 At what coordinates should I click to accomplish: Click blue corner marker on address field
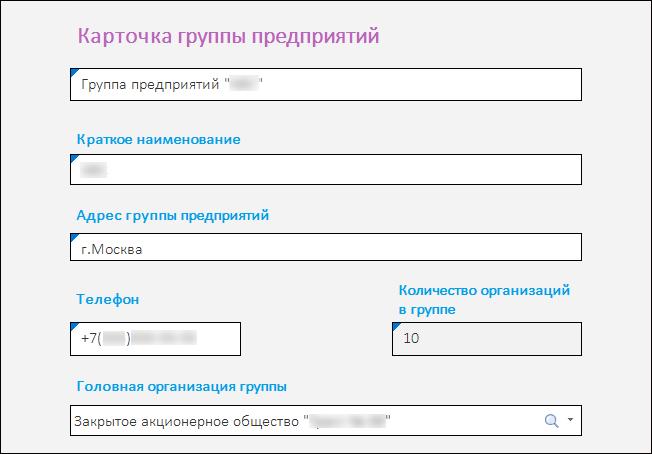click(x=73, y=236)
